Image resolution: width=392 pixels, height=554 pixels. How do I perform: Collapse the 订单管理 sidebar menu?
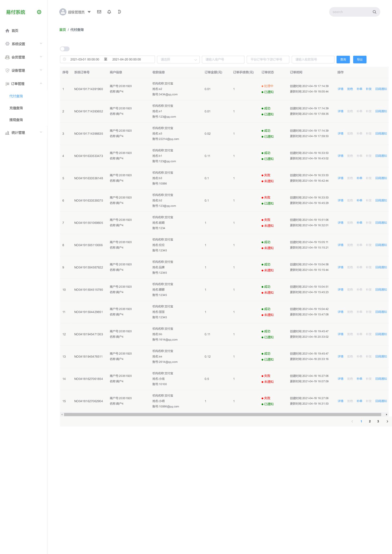tap(24, 84)
